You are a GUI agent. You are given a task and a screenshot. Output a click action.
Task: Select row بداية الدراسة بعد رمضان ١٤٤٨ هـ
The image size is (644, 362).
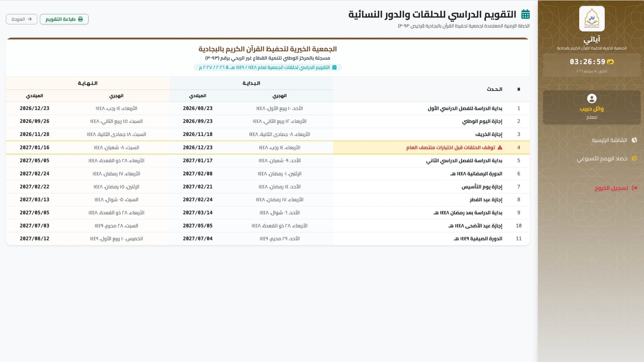[x=268, y=213]
